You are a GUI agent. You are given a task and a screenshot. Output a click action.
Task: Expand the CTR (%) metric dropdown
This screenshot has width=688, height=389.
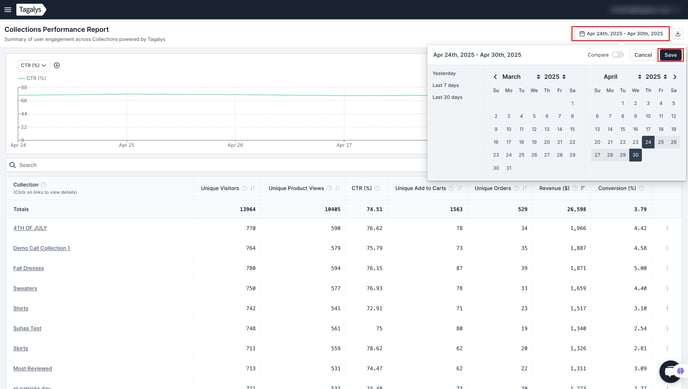point(33,65)
